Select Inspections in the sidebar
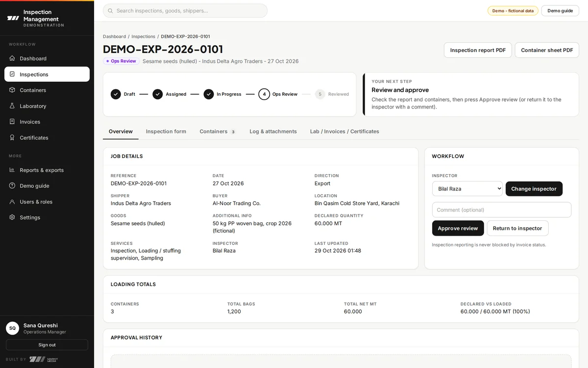 pyautogui.click(x=47, y=74)
